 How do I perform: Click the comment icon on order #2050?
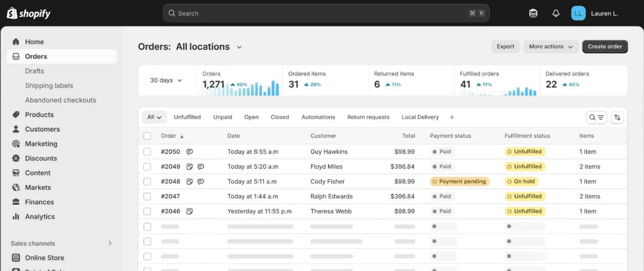click(190, 152)
